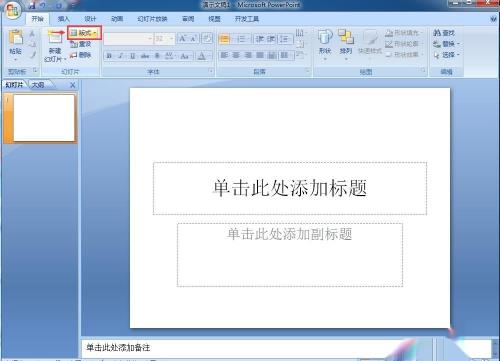500x361 pixels.
Task: Open the font size combo box
Action: [164, 39]
